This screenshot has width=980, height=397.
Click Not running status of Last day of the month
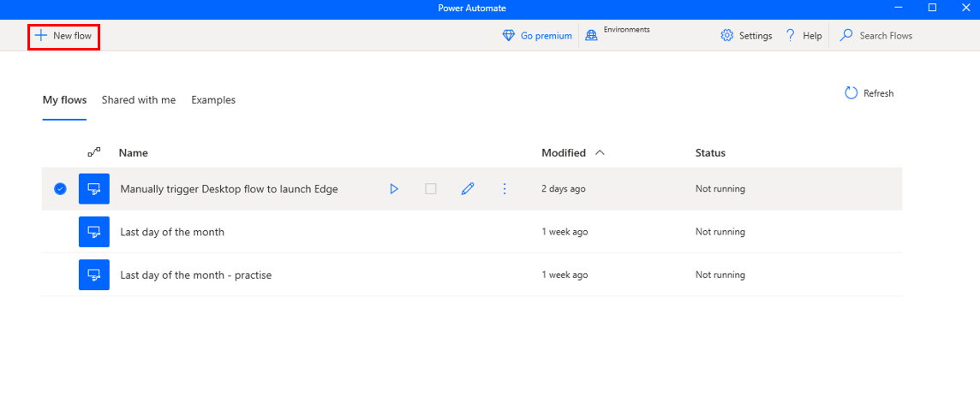pos(720,232)
